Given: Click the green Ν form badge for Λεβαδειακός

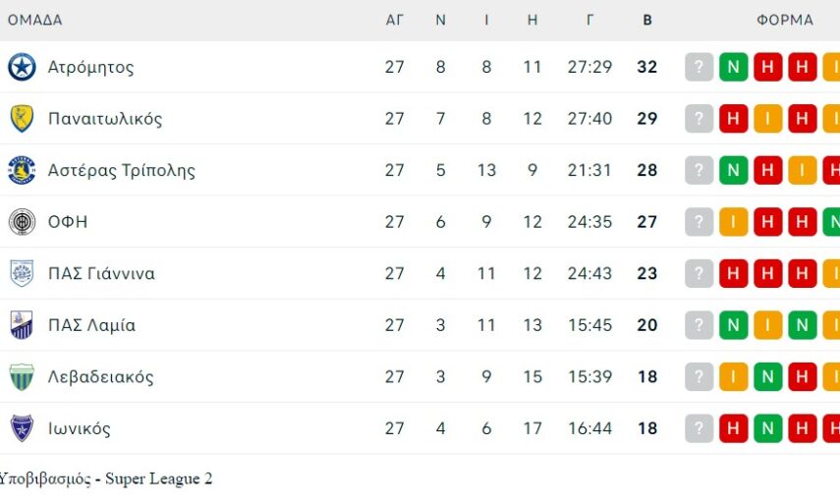Looking at the screenshot, I should [767, 376].
